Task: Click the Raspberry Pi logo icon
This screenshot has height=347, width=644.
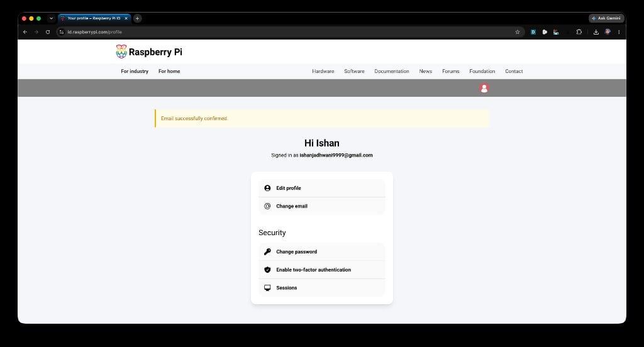Action: [x=121, y=52]
